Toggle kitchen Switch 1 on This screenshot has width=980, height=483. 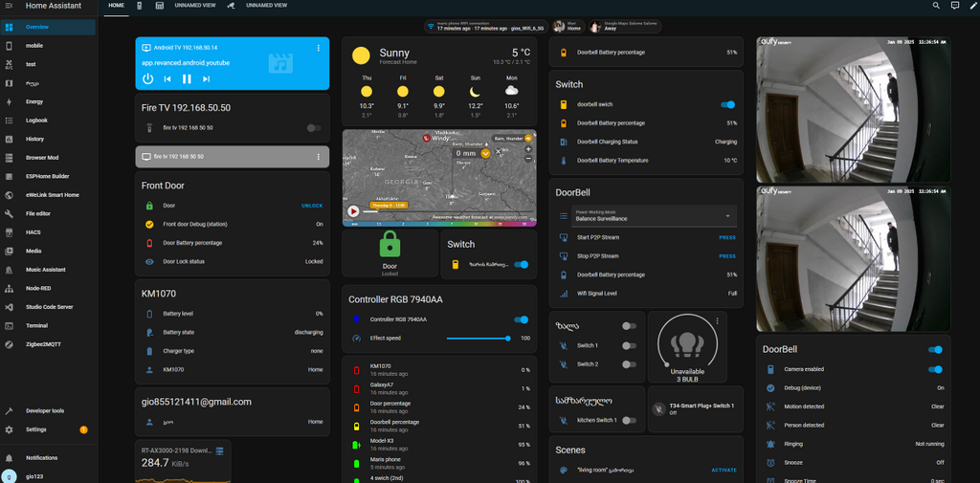coord(630,421)
